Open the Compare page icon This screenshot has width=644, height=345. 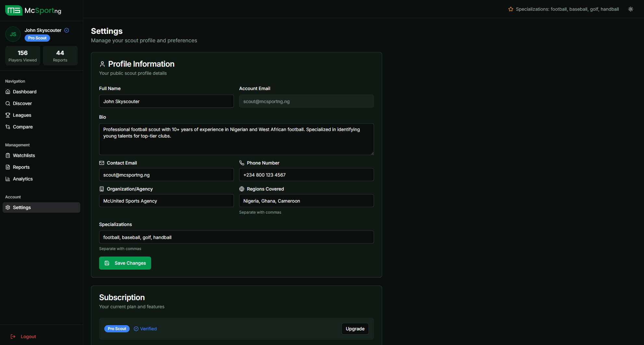coord(8,127)
